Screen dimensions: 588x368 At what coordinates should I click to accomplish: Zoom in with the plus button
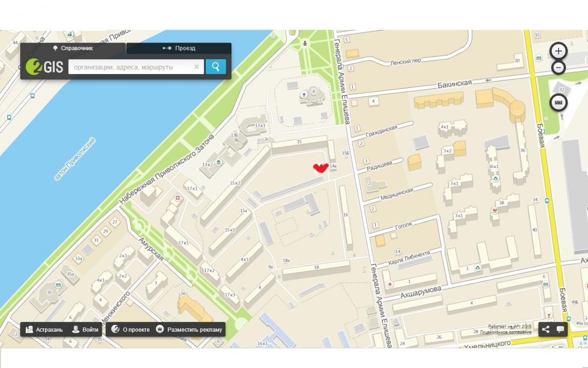click(559, 51)
